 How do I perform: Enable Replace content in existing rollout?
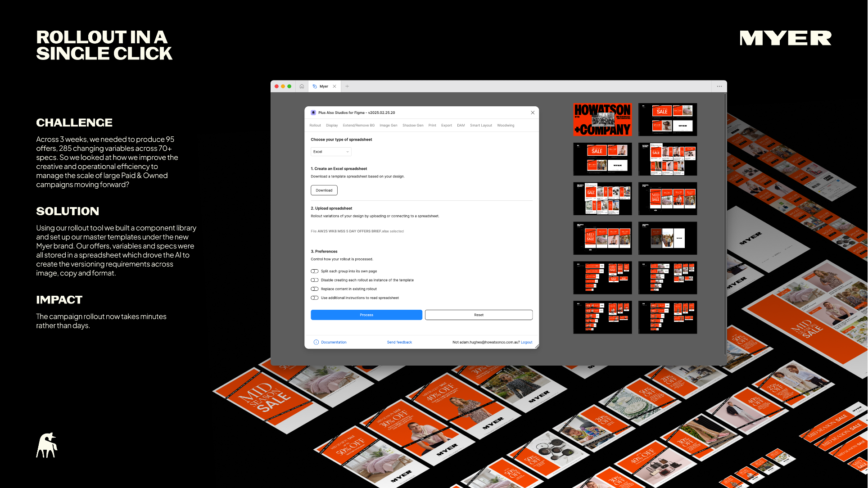(315, 289)
